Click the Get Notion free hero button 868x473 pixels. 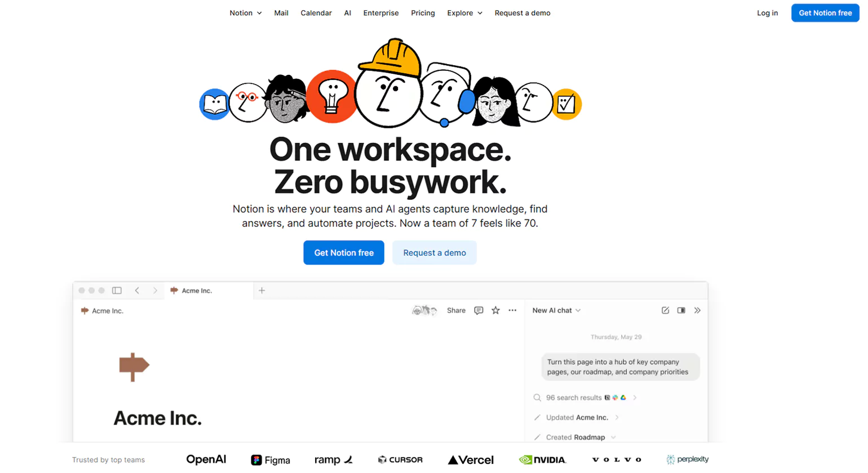tap(344, 253)
